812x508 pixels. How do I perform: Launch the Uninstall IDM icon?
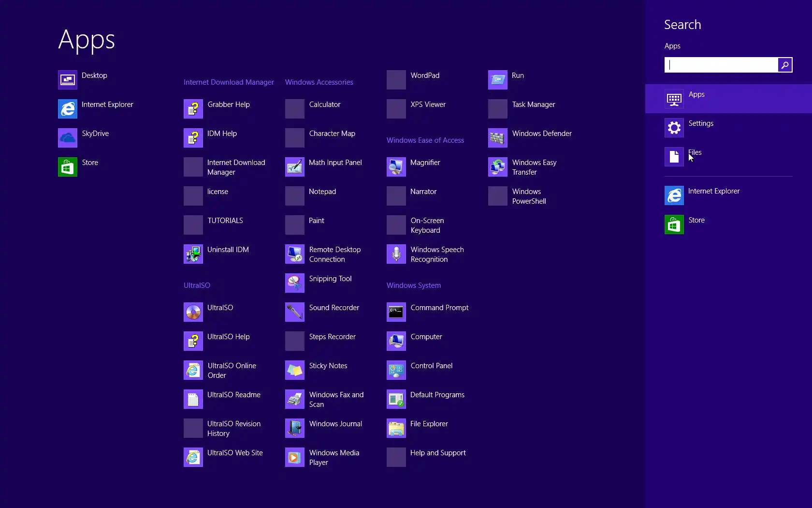click(193, 254)
